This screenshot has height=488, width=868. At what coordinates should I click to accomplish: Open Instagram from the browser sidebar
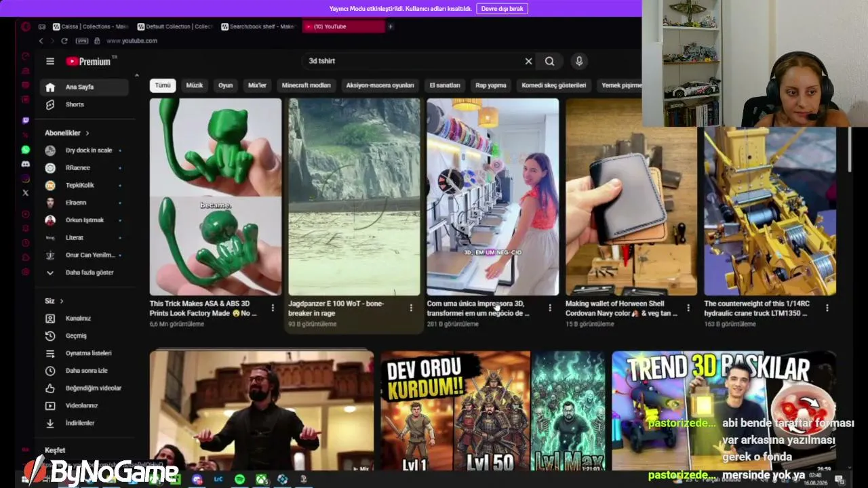point(26,178)
